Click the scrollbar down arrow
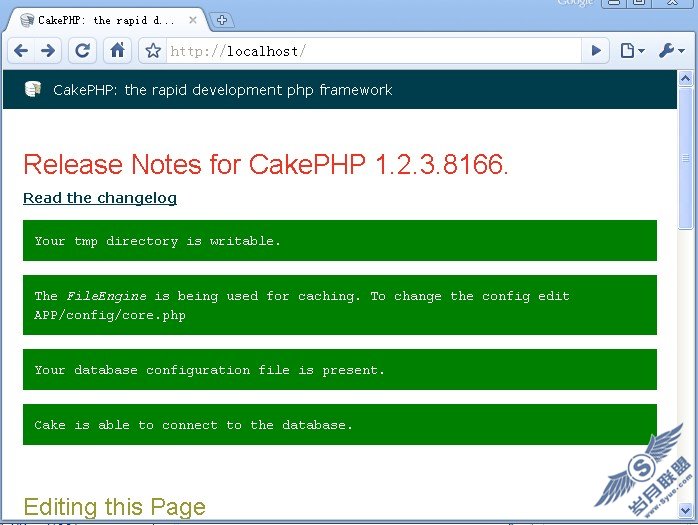This screenshot has height=525, width=698. [685, 510]
